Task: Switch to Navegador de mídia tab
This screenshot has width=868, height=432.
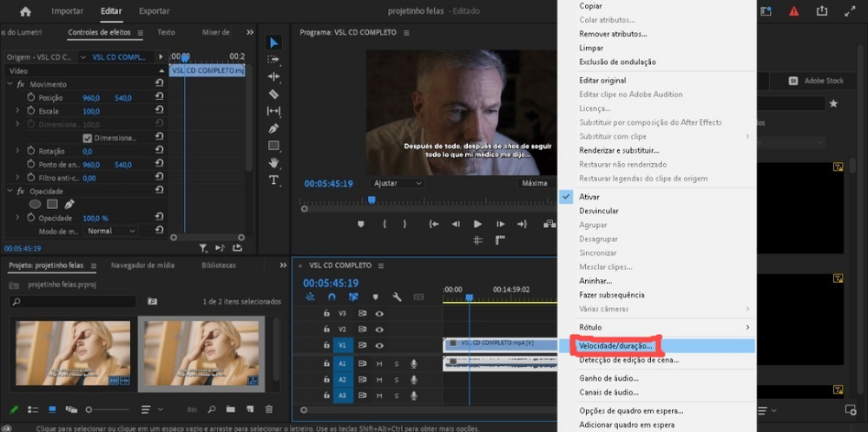Action: (x=142, y=265)
